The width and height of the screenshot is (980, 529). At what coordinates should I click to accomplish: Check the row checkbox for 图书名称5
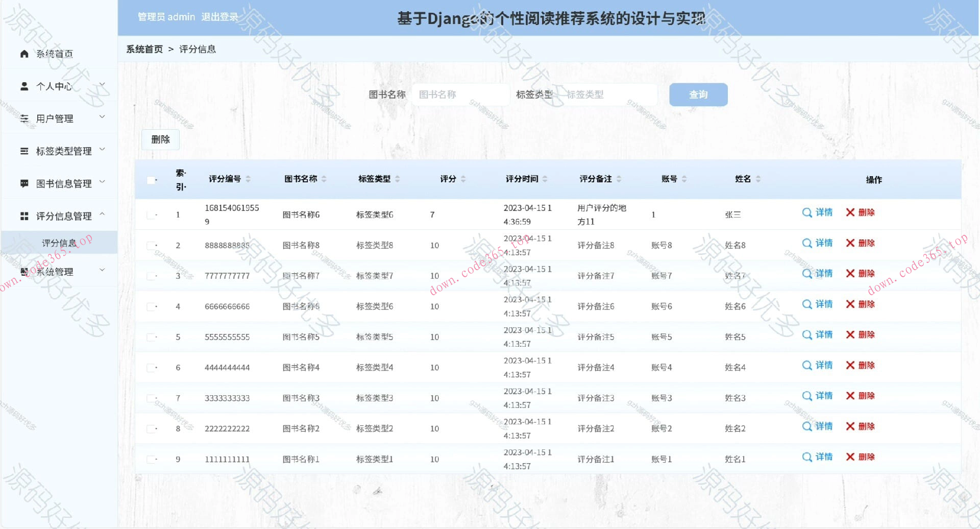(x=150, y=336)
